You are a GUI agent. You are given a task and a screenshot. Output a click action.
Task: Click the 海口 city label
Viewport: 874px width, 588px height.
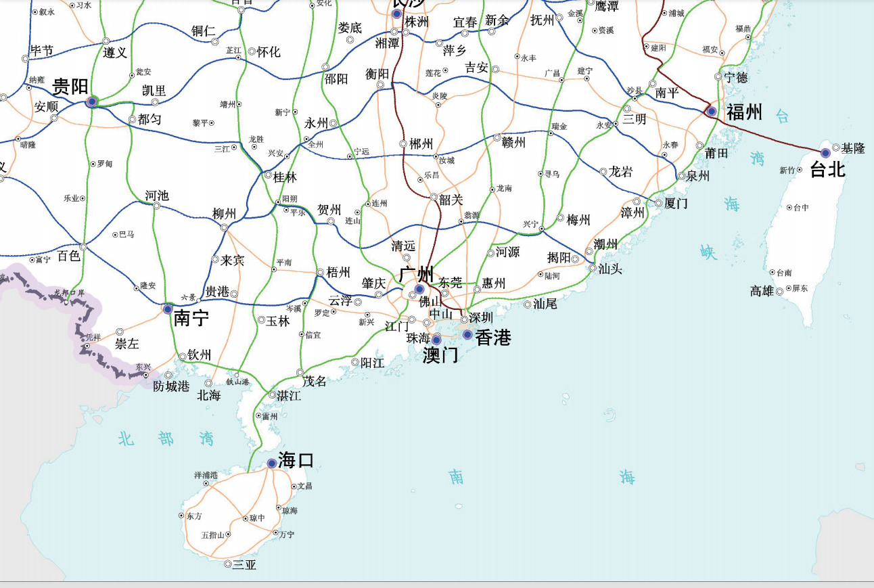tap(296, 461)
